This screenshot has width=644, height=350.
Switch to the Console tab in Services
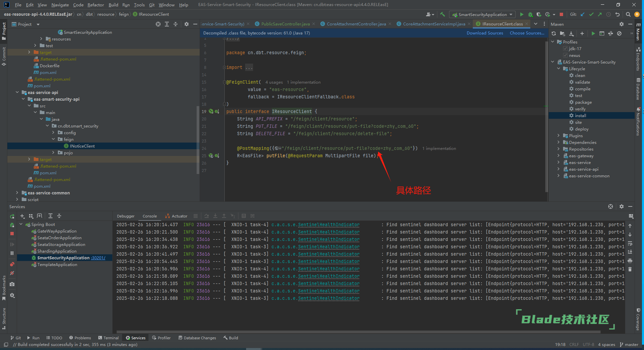click(149, 216)
